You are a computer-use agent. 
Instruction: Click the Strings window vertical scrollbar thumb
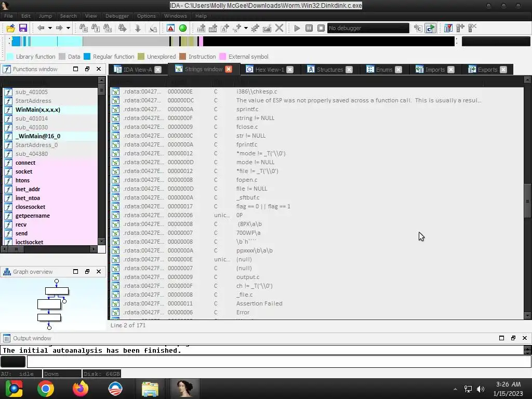coord(527,201)
